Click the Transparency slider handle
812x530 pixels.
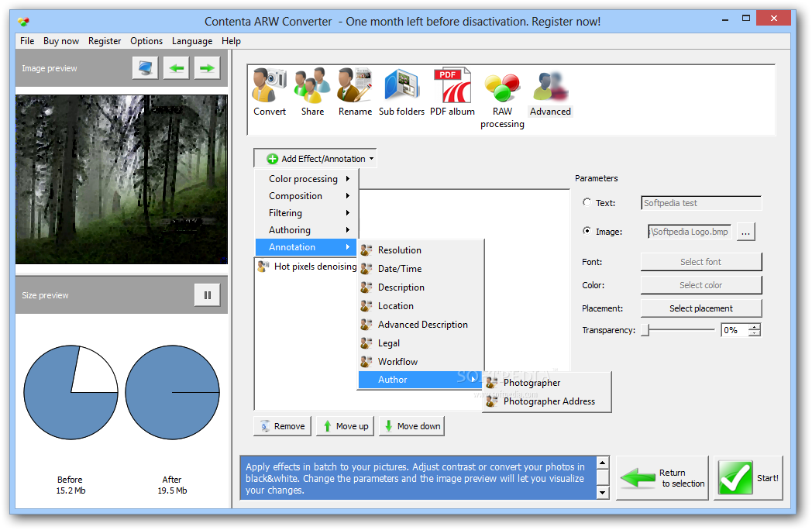[x=645, y=330]
